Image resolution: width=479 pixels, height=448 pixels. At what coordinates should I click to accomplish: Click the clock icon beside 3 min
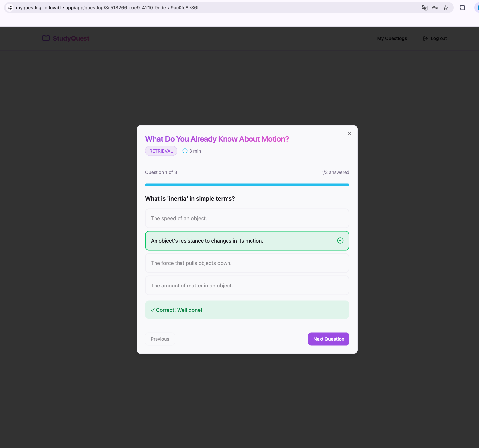(x=185, y=151)
